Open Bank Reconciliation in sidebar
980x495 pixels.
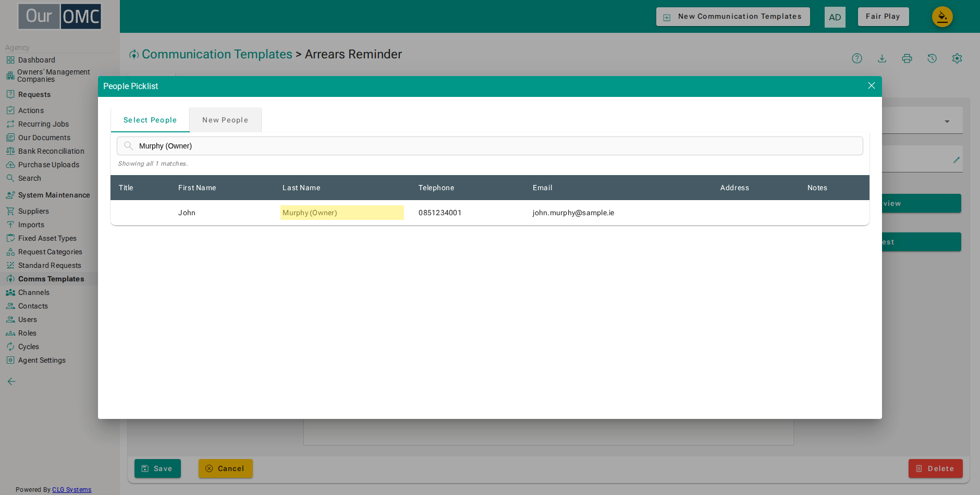click(x=51, y=151)
